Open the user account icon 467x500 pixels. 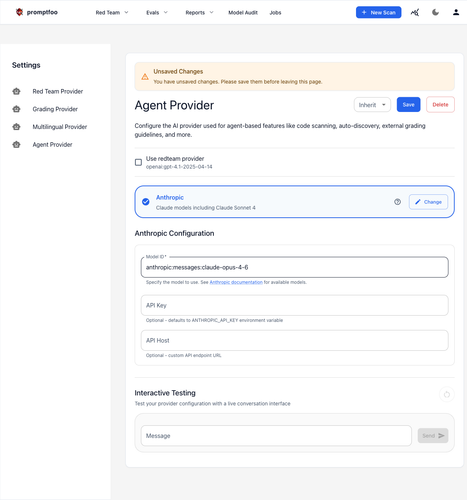pos(456,12)
